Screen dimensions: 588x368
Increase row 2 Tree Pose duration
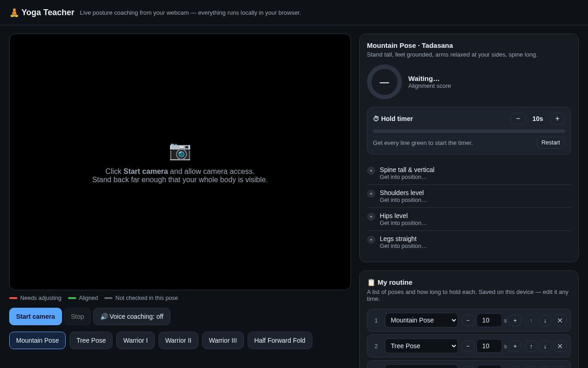click(x=515, y=346)
